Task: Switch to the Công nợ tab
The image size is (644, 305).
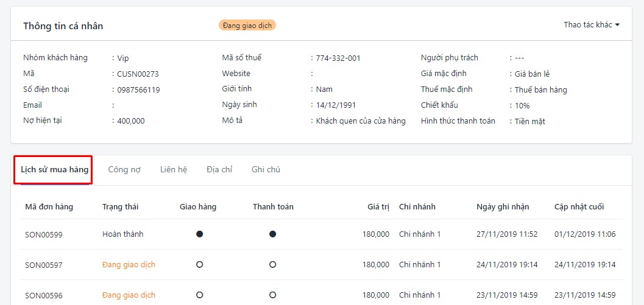Action: pos(124,169)
